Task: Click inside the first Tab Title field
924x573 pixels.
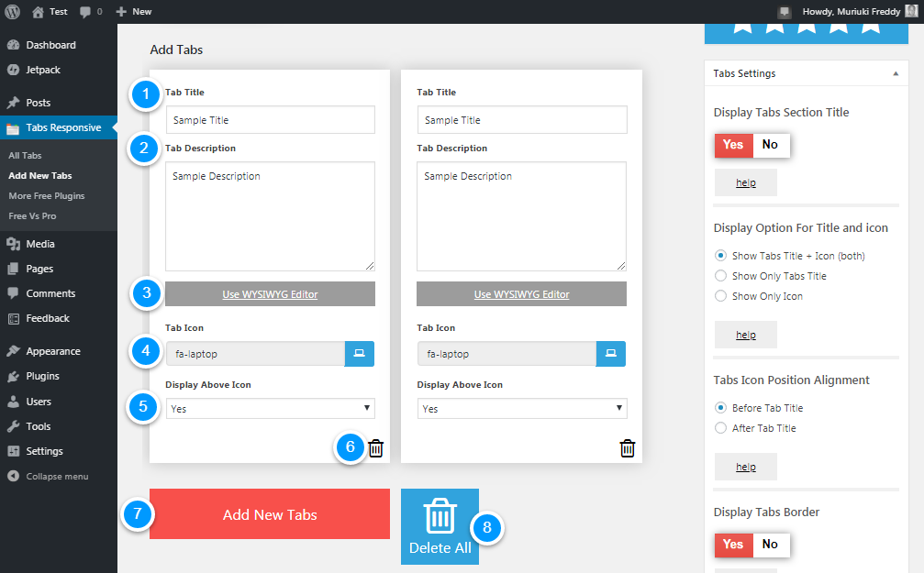Action: (x=270, y=119)
